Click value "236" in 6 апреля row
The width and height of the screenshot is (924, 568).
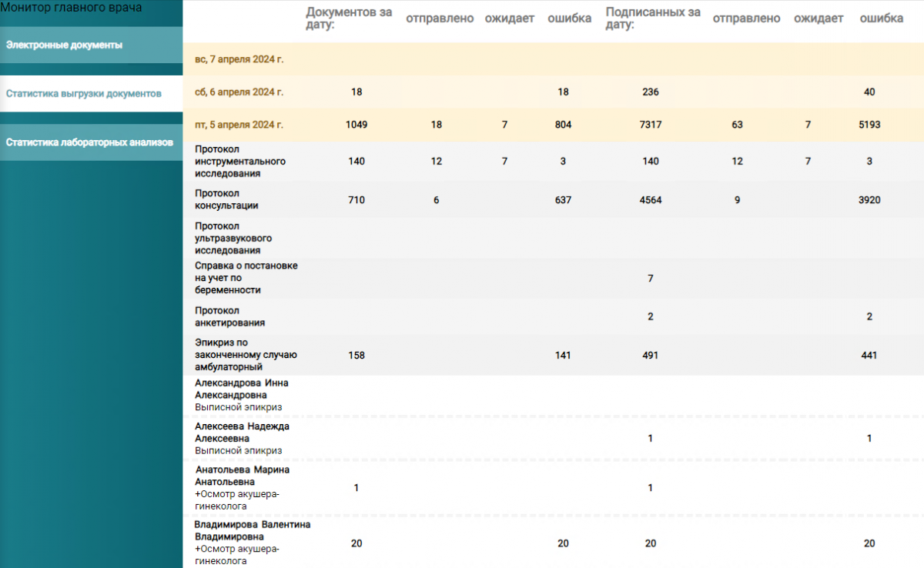651,92
